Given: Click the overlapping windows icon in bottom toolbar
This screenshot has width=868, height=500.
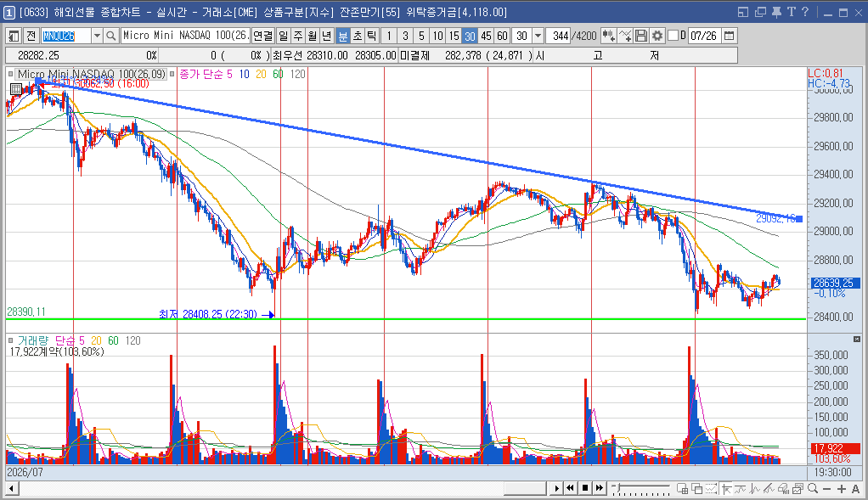Looking at the screenshot, I should 697,488.
